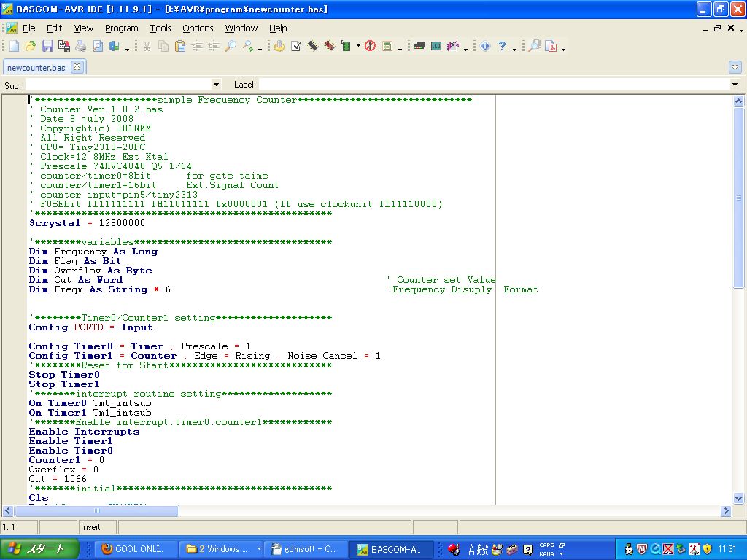Open the Window menu
This screenshot has height=560, width=747.
click(241, 28)
